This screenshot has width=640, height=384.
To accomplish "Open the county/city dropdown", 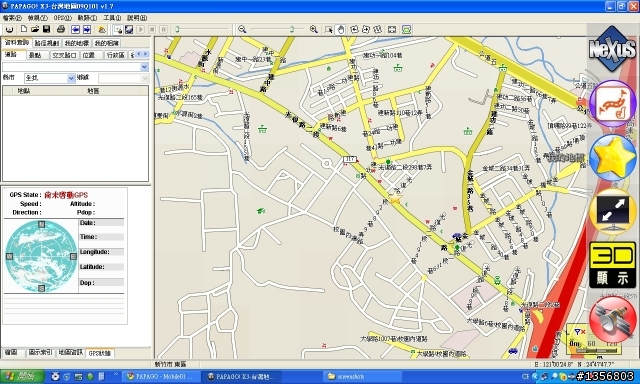I will (71, 78).
